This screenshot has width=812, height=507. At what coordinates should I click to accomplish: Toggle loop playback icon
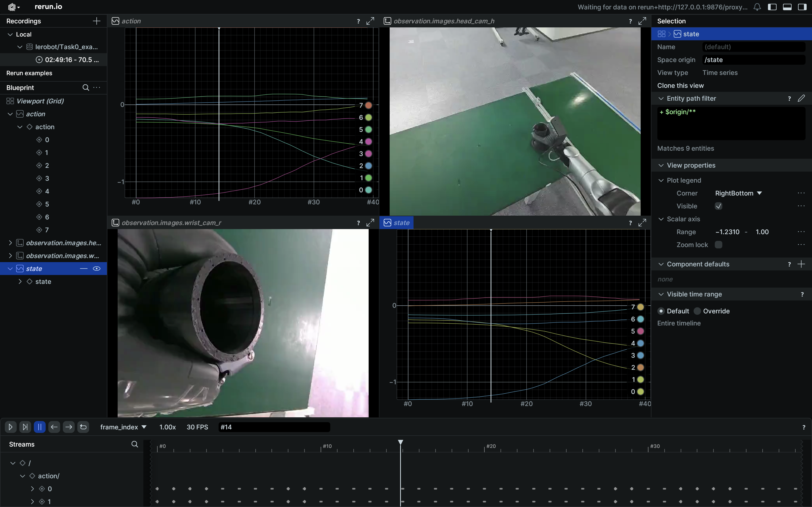(x=83, y=427)
